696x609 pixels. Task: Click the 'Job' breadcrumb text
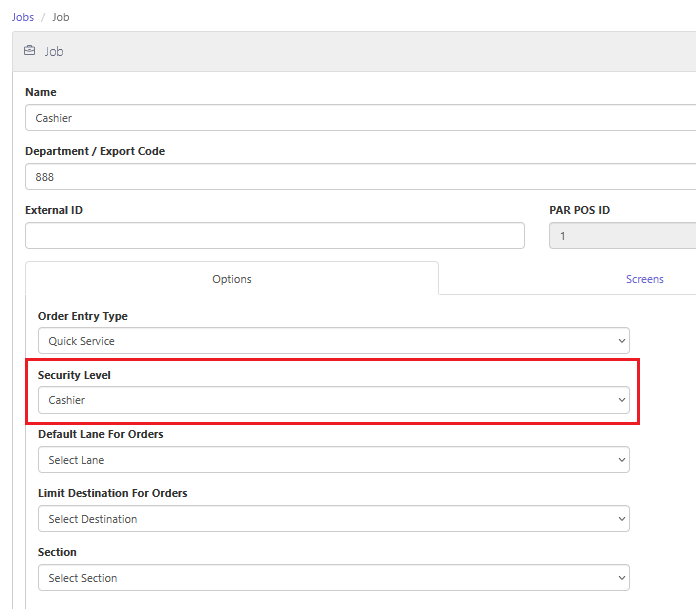pyautogui.click(x=61, y=17)
